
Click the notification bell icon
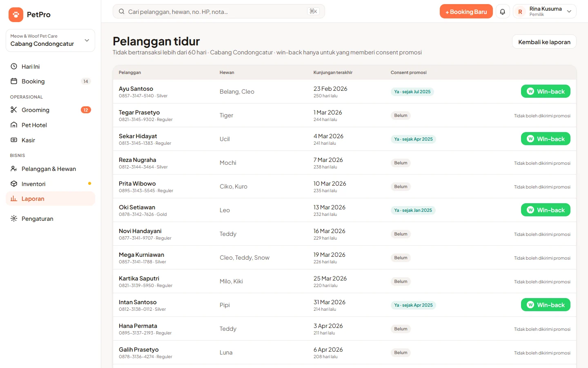503,11
